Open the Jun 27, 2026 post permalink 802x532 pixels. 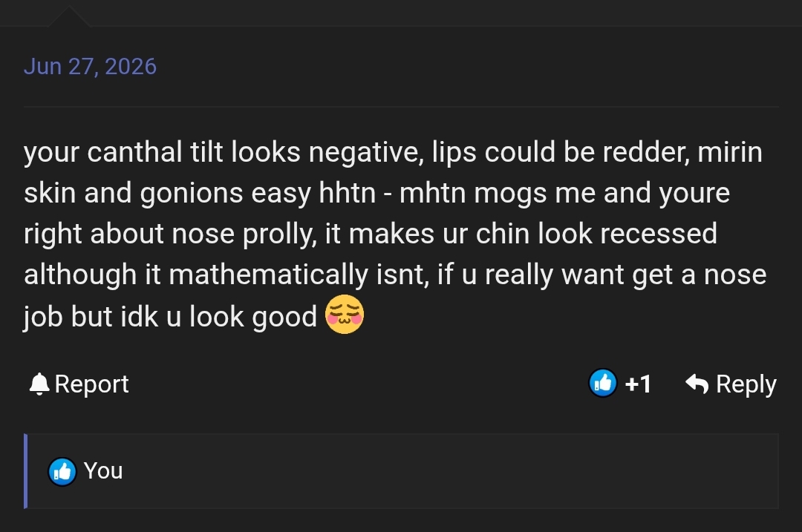point(90,67)
